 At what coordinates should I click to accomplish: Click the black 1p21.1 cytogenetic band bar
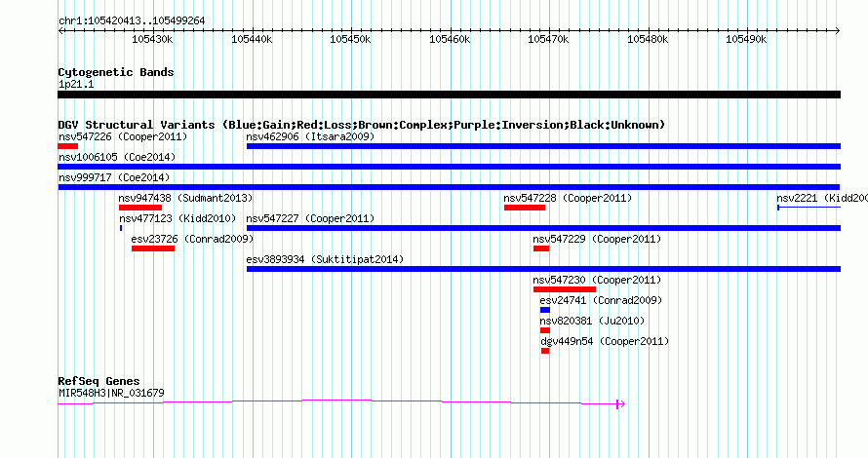[x=450, y=95]
